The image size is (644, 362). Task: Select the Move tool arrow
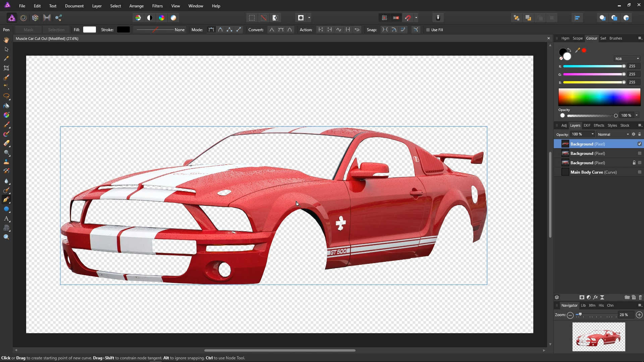[x=6, y=49]
